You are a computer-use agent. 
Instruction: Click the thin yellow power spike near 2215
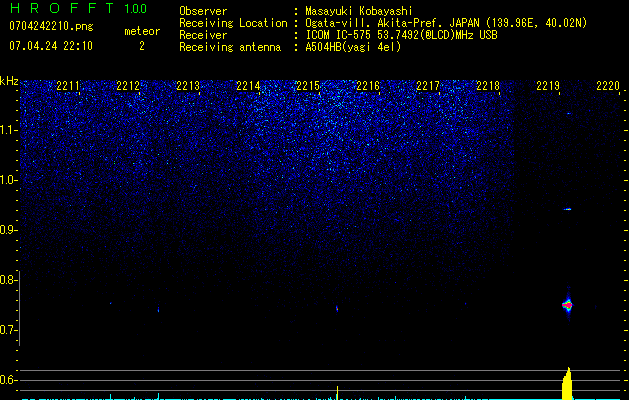pyautogui.click(x=337, y=393)
